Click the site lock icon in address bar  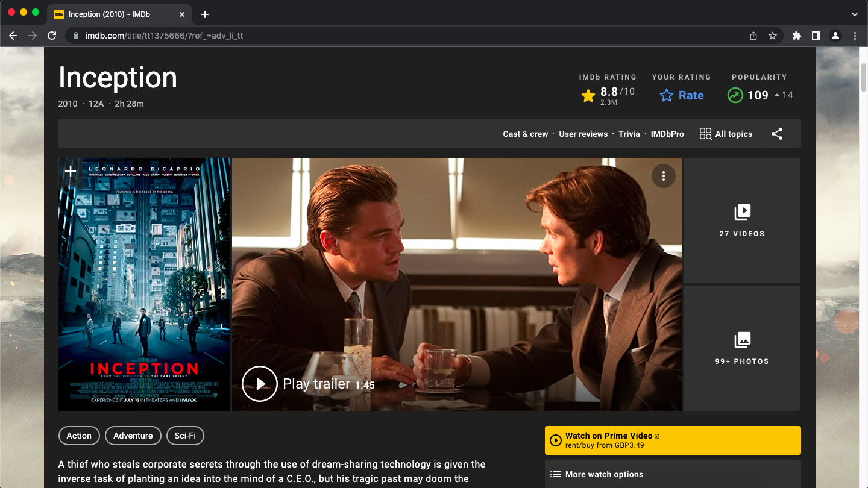pos(75,36)
